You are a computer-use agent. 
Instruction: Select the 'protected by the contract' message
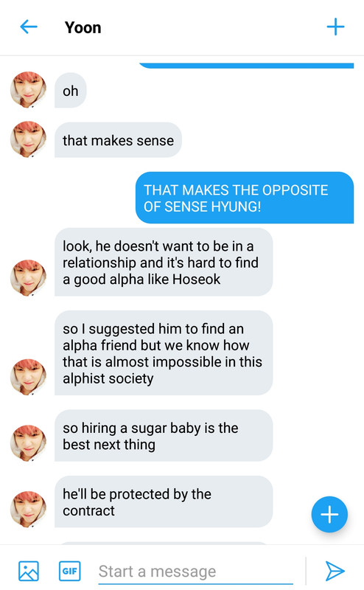[164, 502]
